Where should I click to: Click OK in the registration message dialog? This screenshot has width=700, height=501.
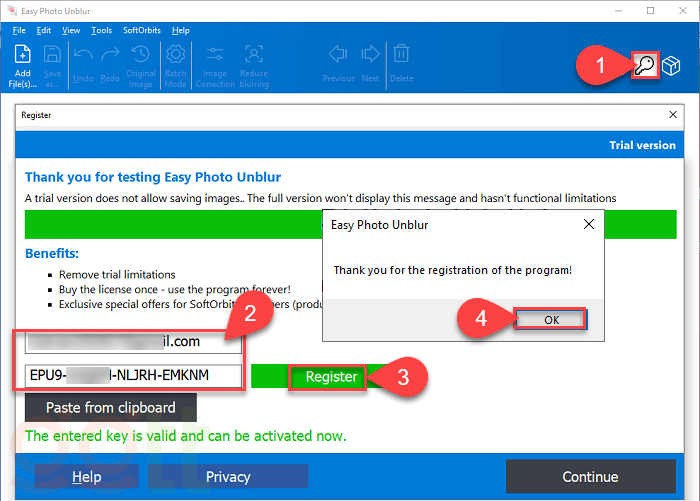click(x=550, y=319)
